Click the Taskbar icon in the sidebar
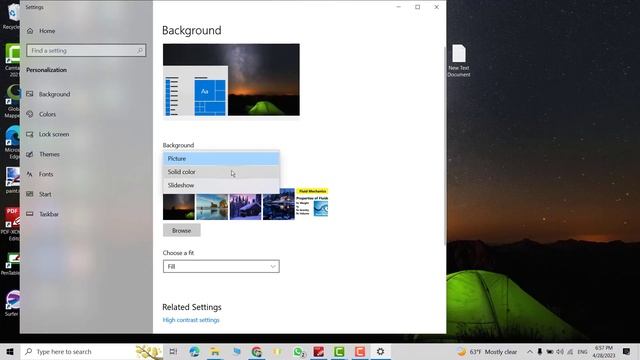The height and width of the screenshot is (360, 640). tap(30, 214)
